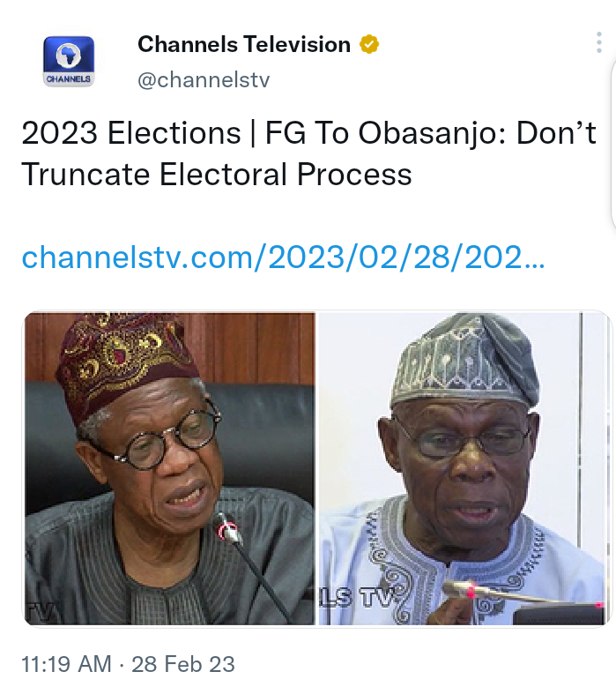616x694 pixels.
Task: Open the Channels Television profile avatar
Action: point(69,62)
